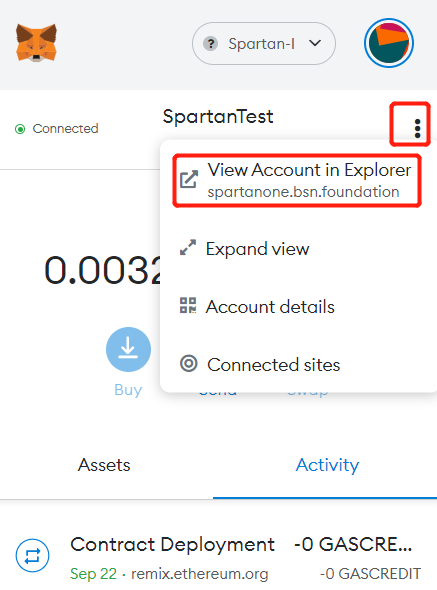
Task: Open the Contract Deployment transaction
Action: (x=218, y=557)
